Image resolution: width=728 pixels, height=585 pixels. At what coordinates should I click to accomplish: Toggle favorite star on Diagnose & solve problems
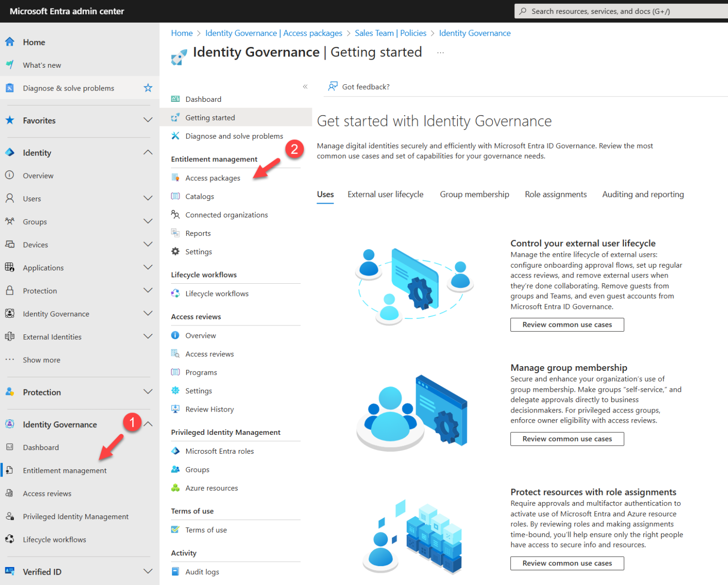(x=148, y=88)
